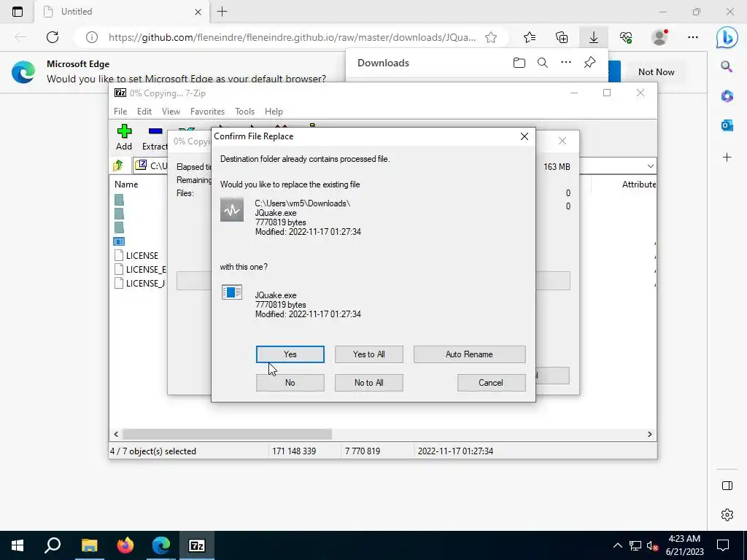Open Windows taskbar search

(53, 545)
